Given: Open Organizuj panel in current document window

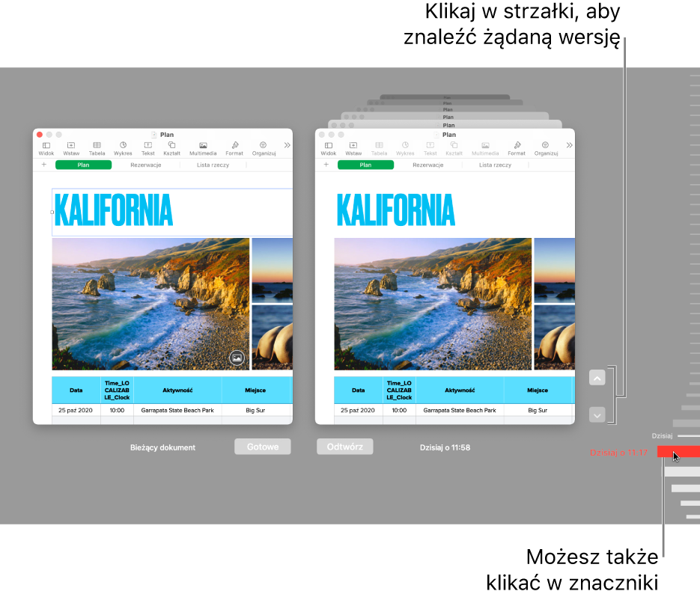Looking at the screenshot, I should click(264, 149).
